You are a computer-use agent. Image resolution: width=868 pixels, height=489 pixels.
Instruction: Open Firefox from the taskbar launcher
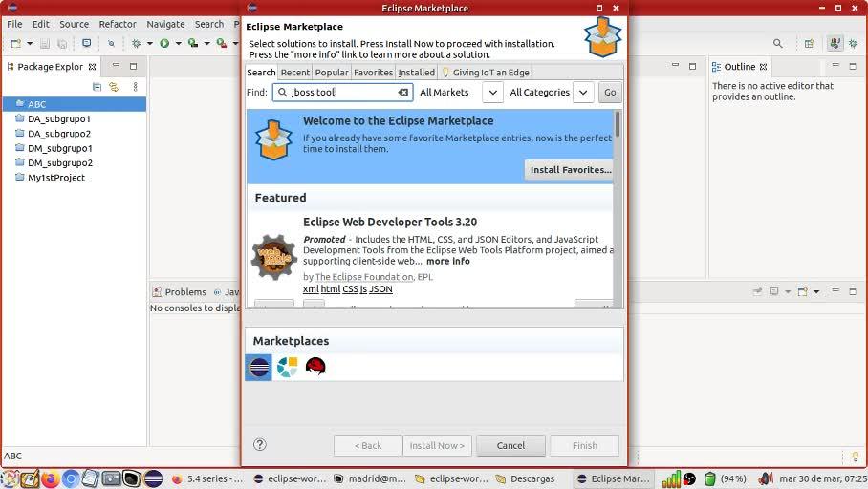point(50,478)
